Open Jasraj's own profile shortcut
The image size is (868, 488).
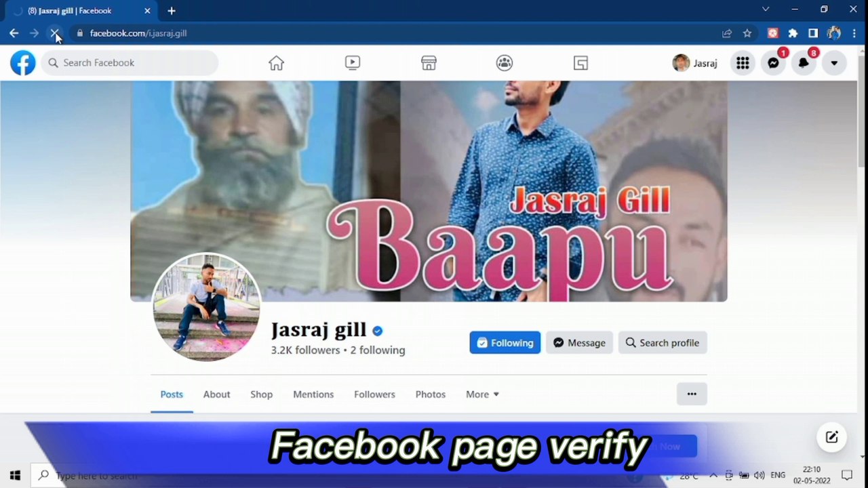694,63
